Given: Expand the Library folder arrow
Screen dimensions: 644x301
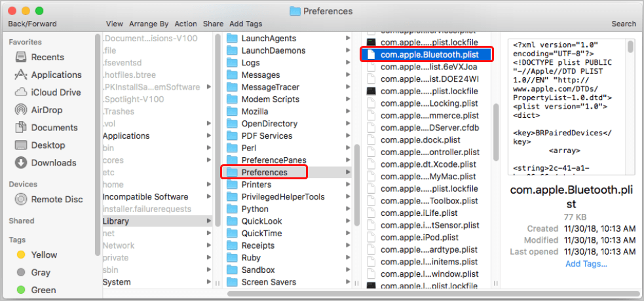Looking at the screenshot, I should 209,221.
